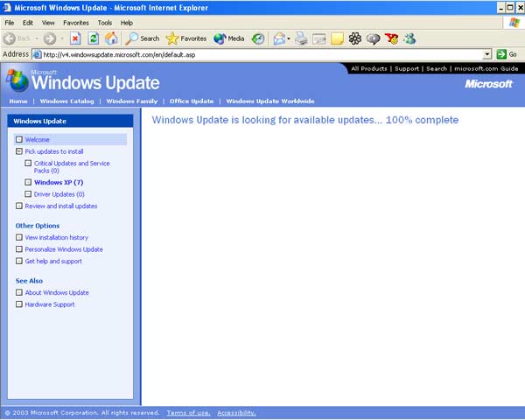Click the box icon beside Hardware Support

pyautogui.click(x=19, y=304)
